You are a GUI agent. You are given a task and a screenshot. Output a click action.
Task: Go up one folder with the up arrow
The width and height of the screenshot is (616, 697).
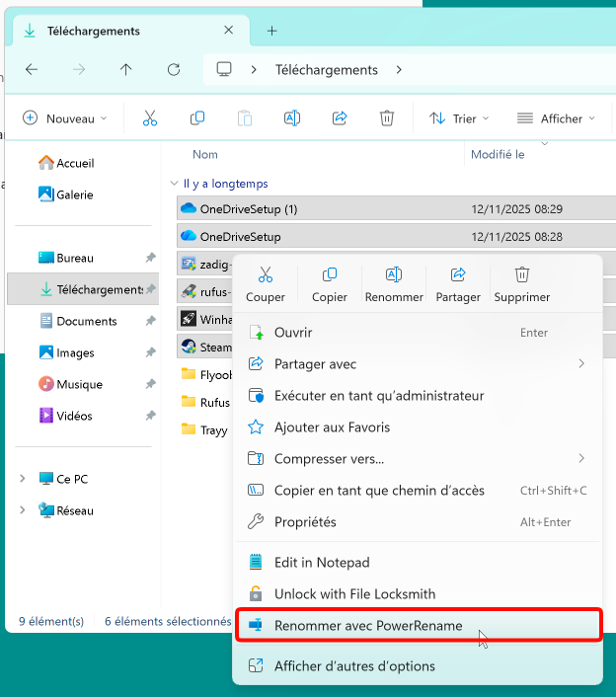pos(125,70)
